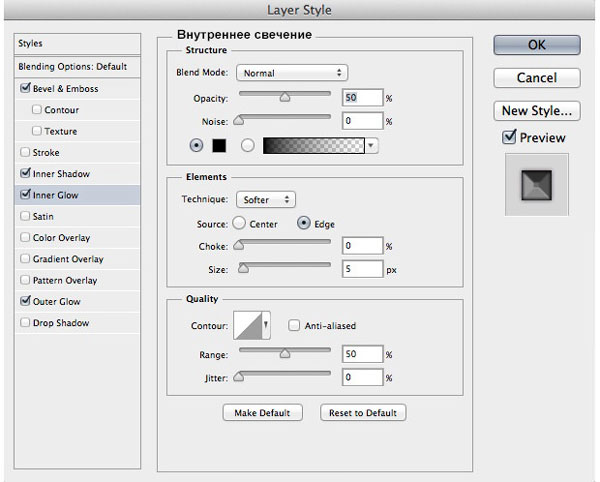Click the Size slider handle

(x=243, y=269)
